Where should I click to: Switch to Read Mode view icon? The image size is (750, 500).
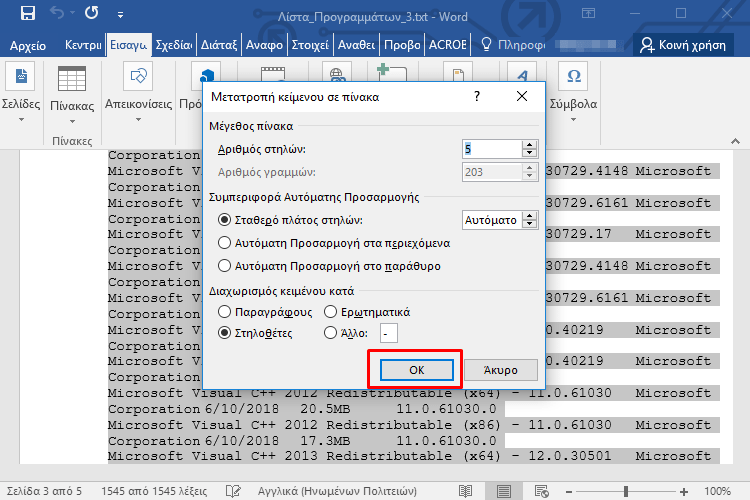coord(465,491)
